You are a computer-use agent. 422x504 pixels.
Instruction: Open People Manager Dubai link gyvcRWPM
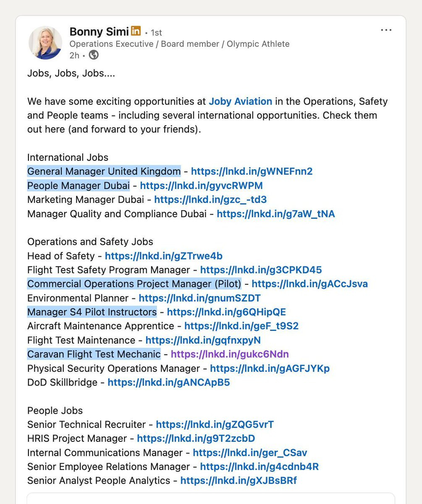coord(202,186)
